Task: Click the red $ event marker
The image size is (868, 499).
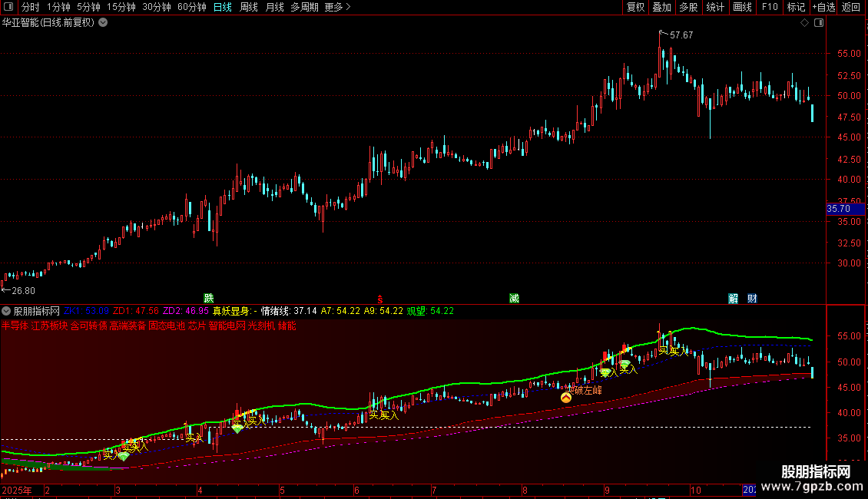Action: pyautogui.click(x=379, y=299)
